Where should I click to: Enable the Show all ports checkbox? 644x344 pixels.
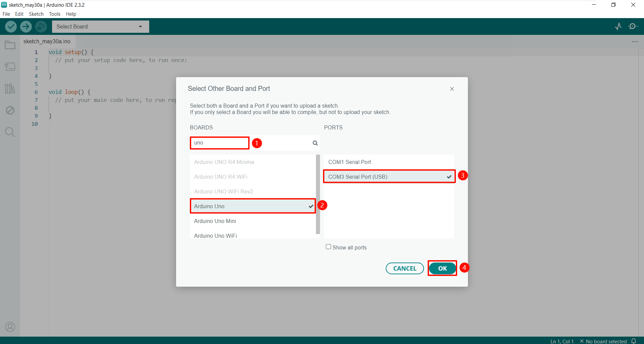(x=328, y=247)
